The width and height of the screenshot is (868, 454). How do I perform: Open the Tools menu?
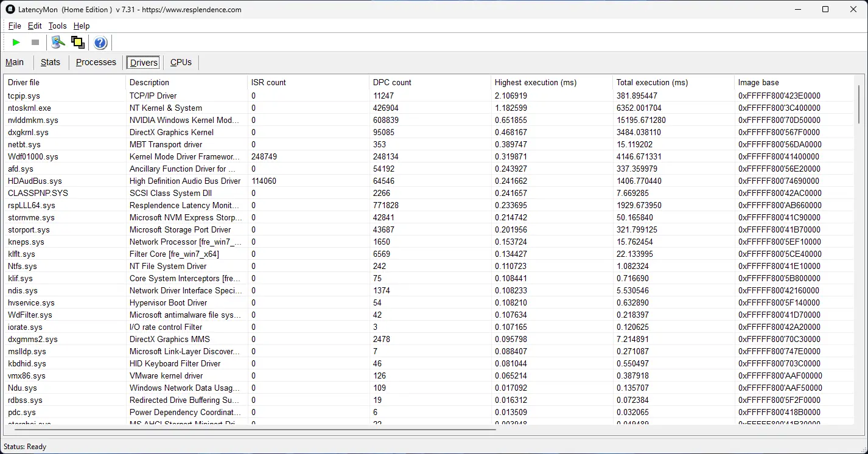coord(57,26)
